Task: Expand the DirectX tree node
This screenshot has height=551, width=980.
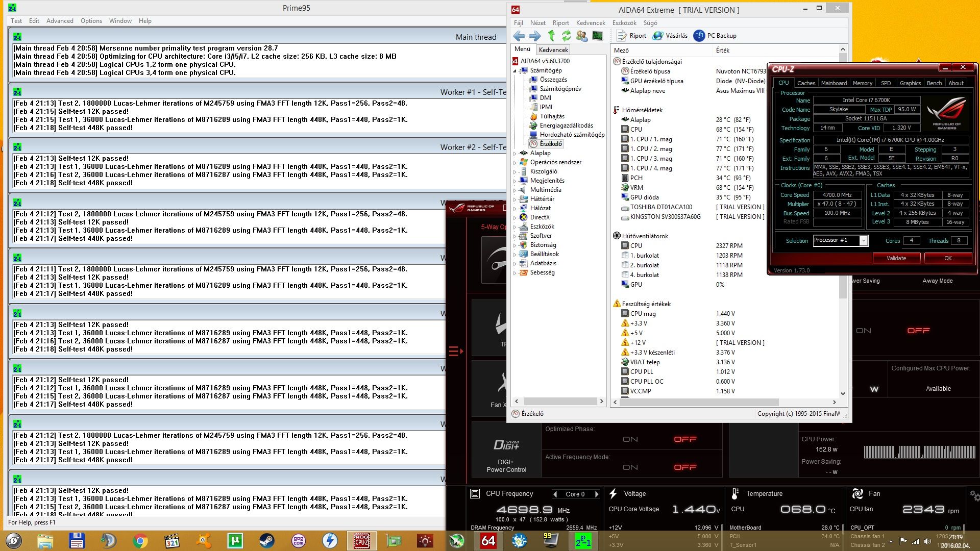Action: [x=514, y=217]
